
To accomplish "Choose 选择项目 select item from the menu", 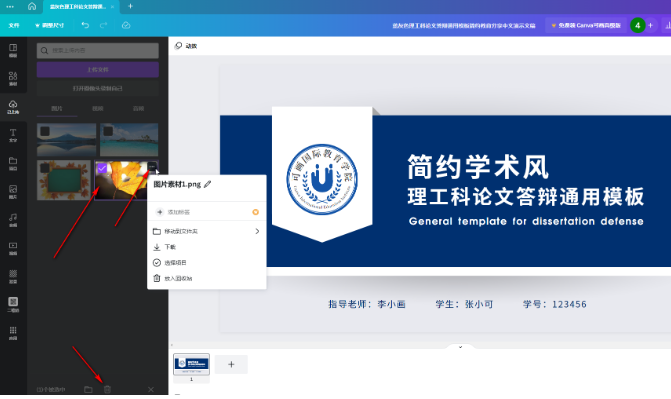I will point(207,262).
